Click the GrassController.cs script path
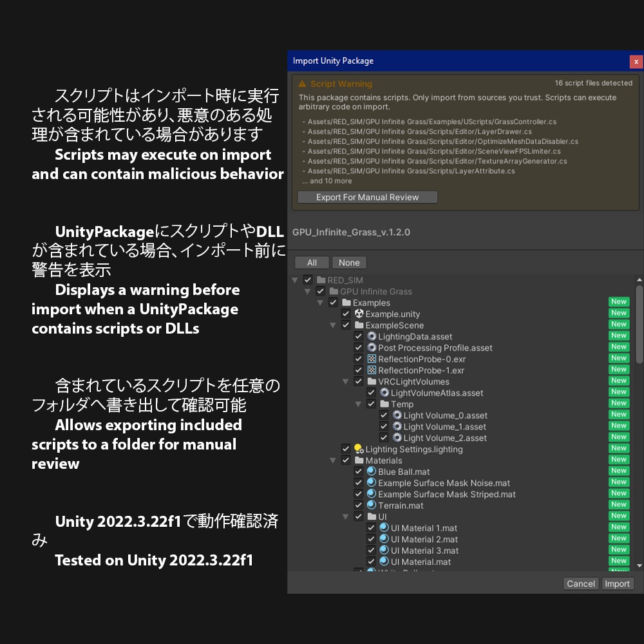644x644 pixels. [432, 122]
